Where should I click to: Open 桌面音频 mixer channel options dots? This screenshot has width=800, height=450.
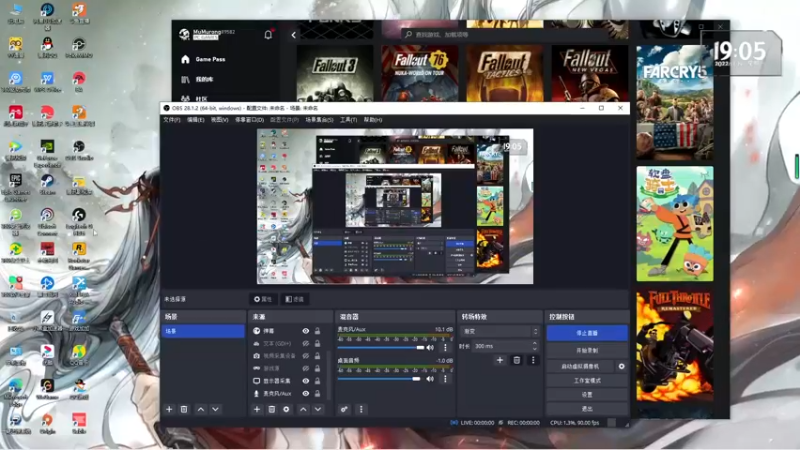[x=445, y=379]
